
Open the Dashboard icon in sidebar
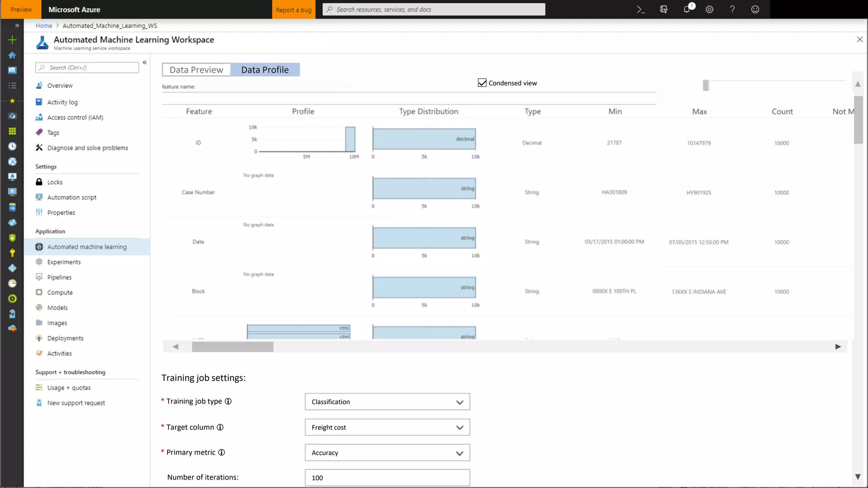[12, 70]
